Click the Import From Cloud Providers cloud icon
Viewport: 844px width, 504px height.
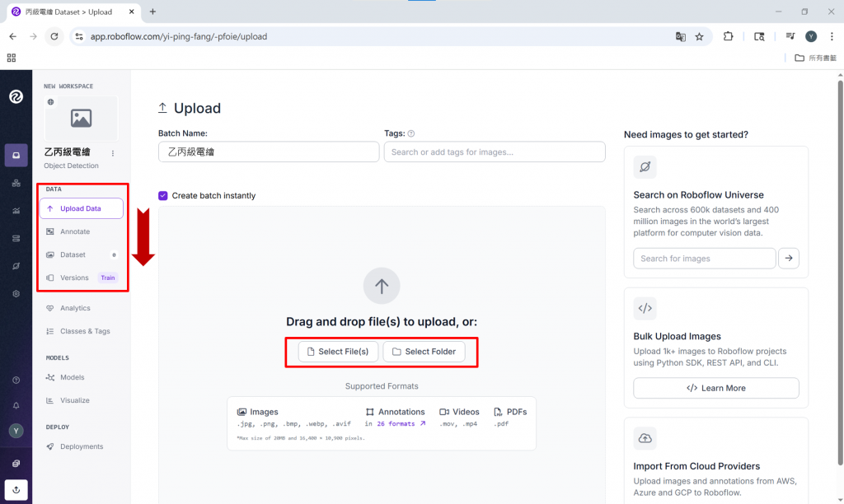point(645,438)
